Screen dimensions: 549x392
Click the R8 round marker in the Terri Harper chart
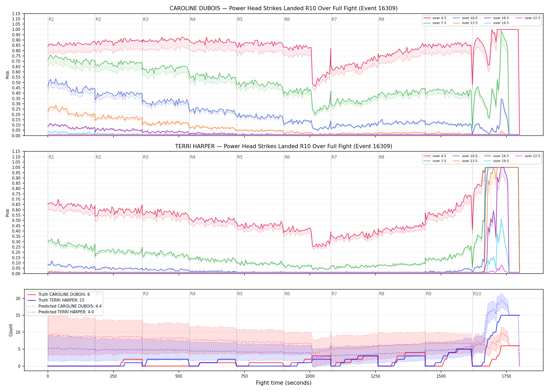tap(381, 157)
